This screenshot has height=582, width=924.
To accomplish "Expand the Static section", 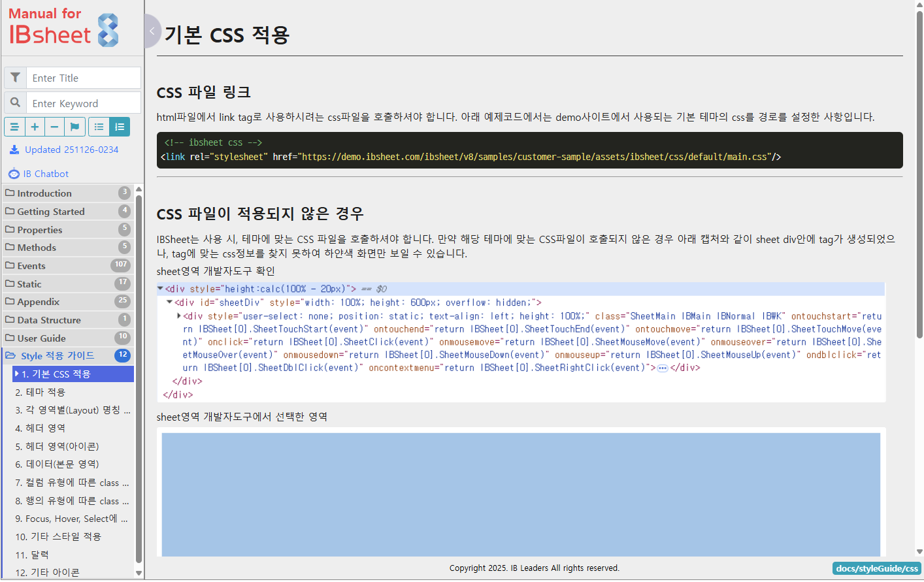I will [68, 283].
